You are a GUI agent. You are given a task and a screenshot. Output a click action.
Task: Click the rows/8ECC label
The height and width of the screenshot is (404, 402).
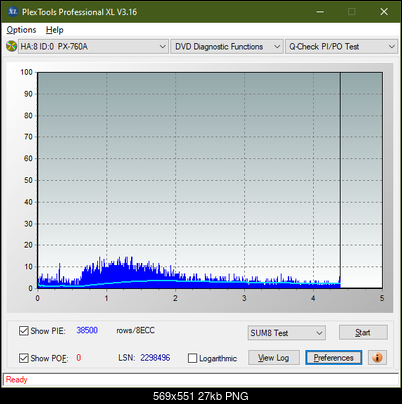(135, 330)
